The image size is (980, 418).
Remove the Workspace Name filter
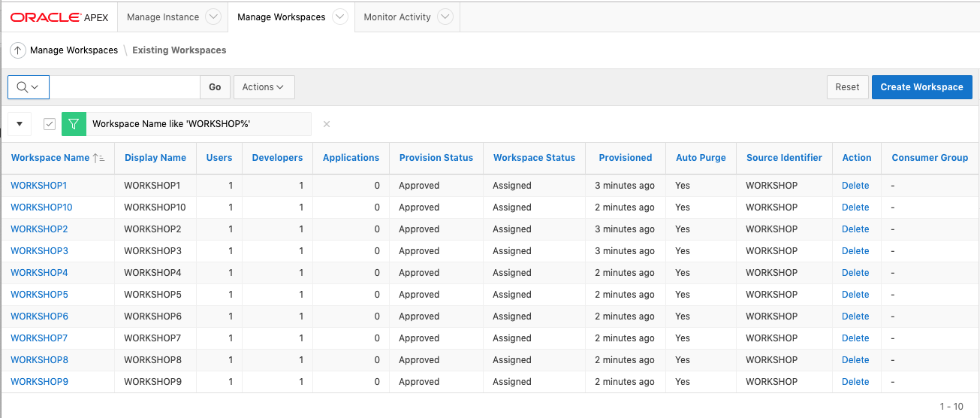(x=327, y=124)
